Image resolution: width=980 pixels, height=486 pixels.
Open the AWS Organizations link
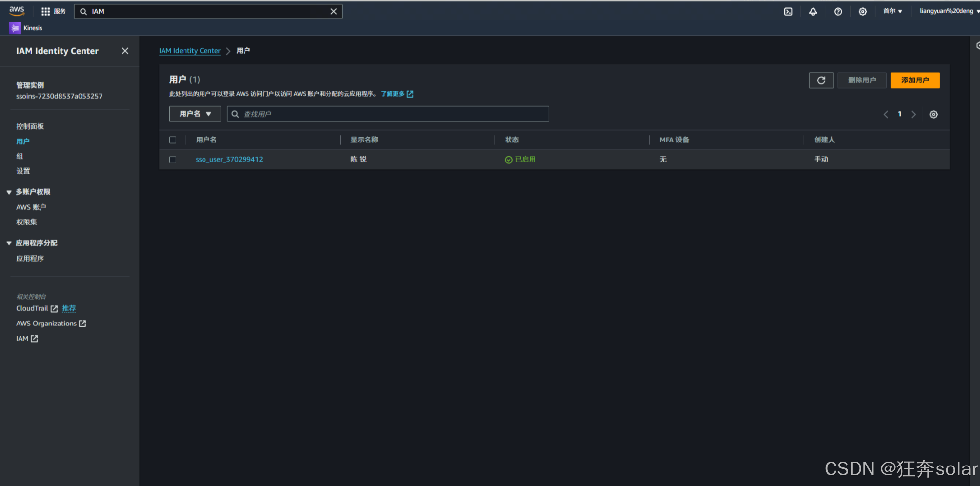(46, 324)
